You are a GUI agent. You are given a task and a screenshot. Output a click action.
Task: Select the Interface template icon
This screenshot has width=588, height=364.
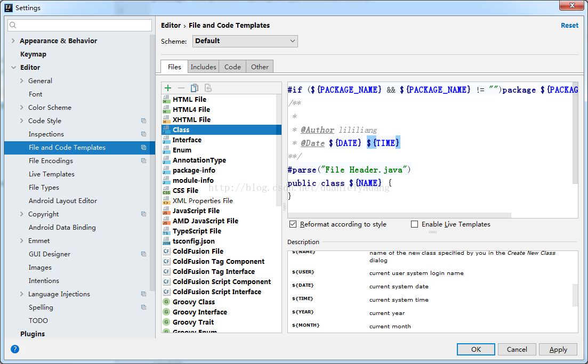point(166,140)
